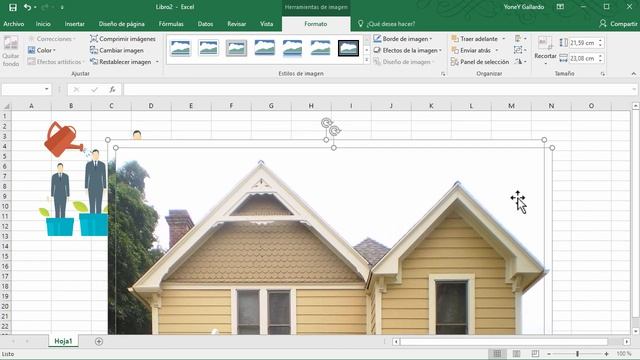
Task: Select the Formato tab
Action: click(316, 24)
